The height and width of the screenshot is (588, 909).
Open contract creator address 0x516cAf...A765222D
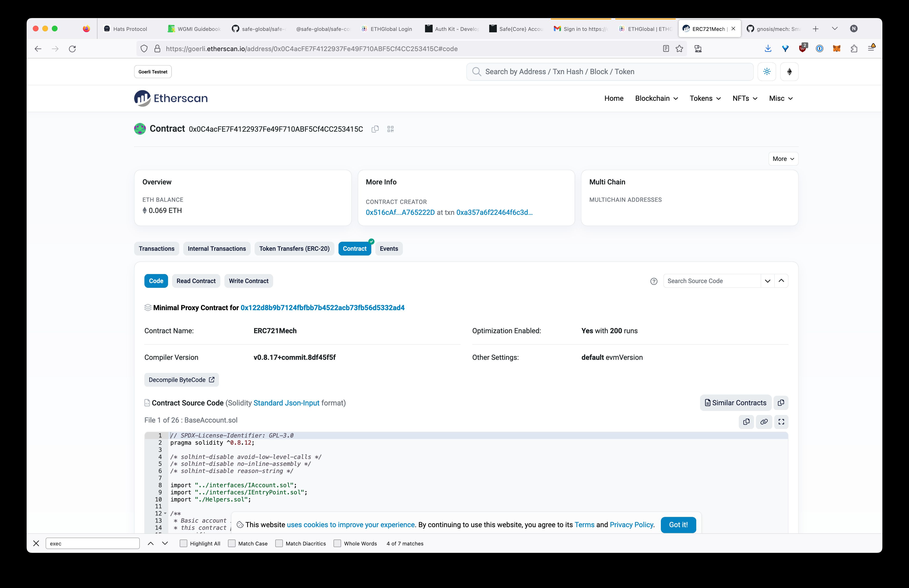click(x=400, y=213)
